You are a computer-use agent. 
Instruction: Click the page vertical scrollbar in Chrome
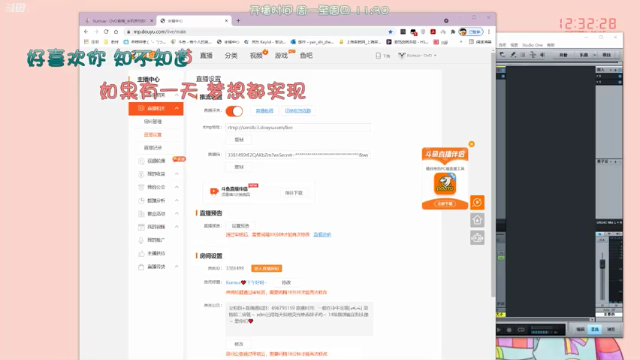(x=493, y=176)
